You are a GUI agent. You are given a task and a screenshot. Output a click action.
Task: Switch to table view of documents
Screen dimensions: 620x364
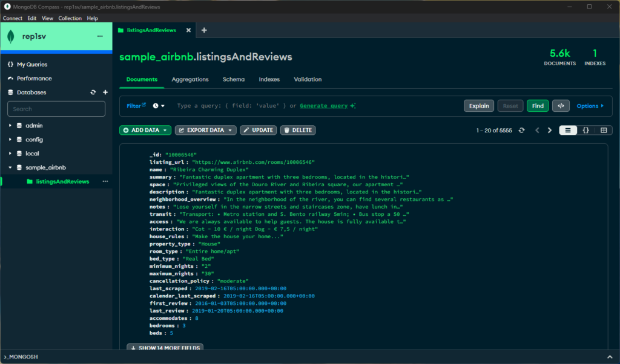pyautogui.click(x=603, y=130)
